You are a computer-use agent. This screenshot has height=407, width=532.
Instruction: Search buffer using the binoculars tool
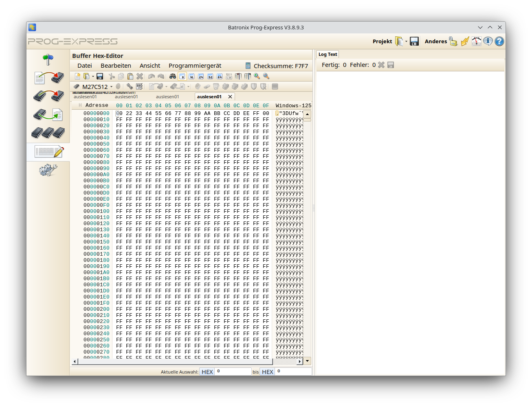(173, 76)
